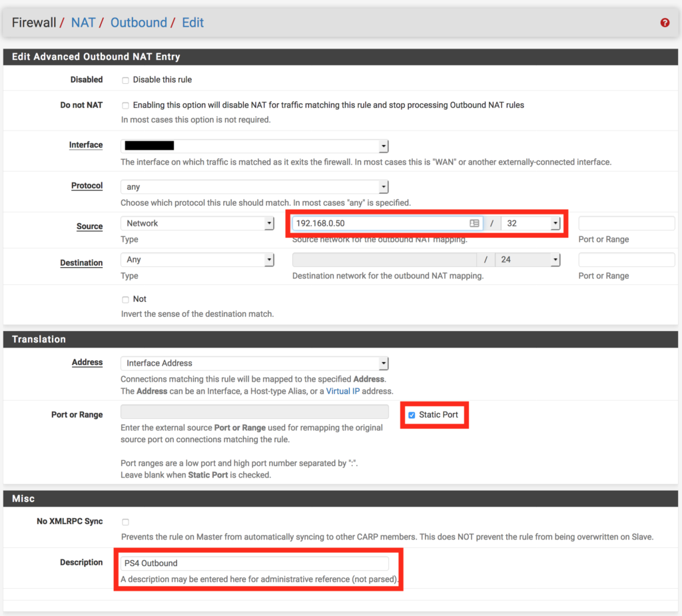Image resolution: width=682 pixels, height=616 pixels.
Task: Toggle the No XMLRPC Sync checkbox
Action: coord(125,521)
